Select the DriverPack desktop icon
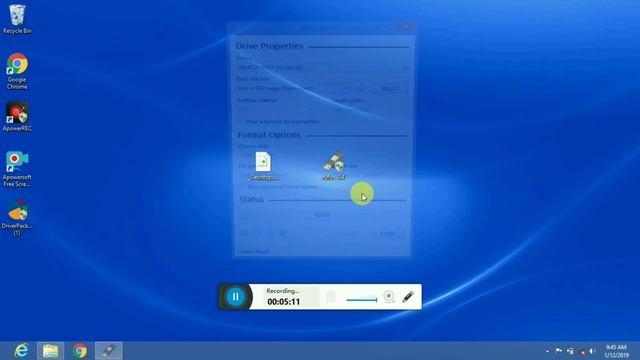 17,218
